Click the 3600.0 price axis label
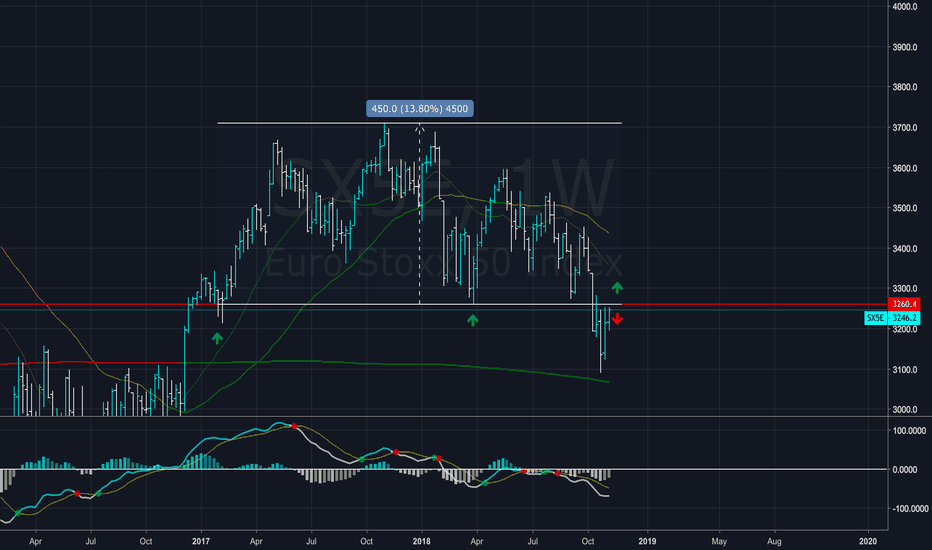Screen dimensions: 932x550 tap(905, 168)
